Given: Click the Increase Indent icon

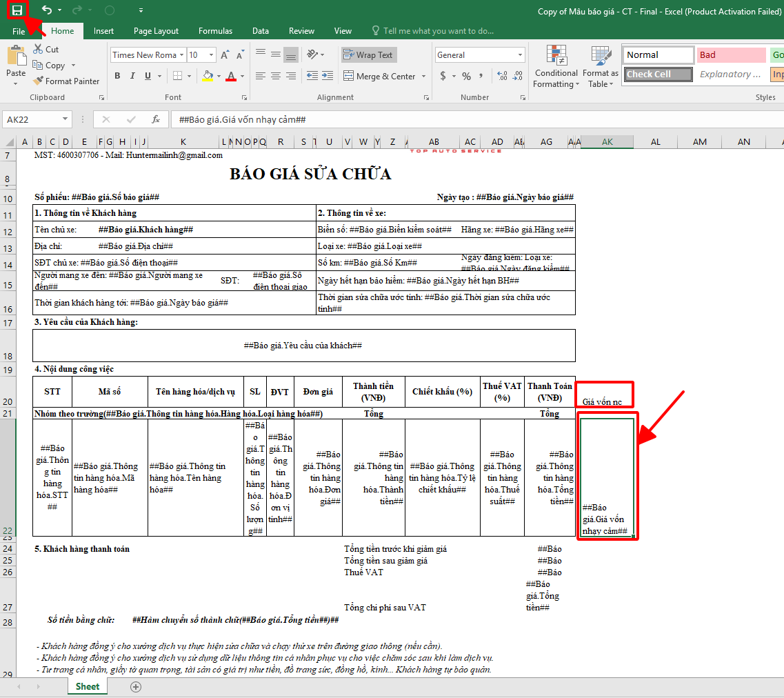Looking at the screenshot, I should coord(328,76).
